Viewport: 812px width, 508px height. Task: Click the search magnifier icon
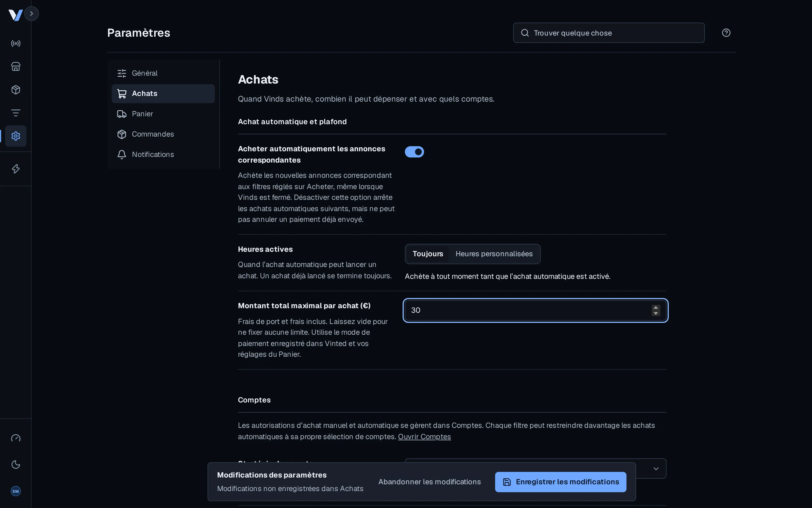pyautogui.click(x=525, y=33)
